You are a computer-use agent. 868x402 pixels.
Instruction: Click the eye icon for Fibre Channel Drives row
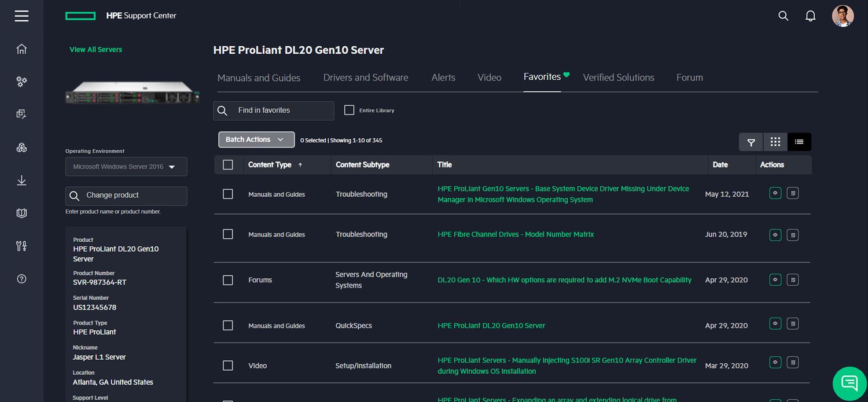775,234
